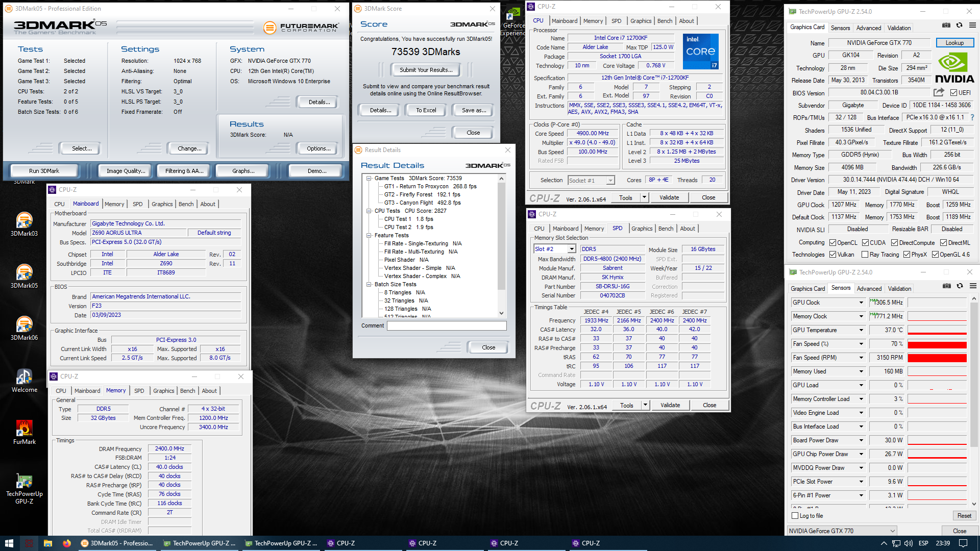This screenshot has width=980, height=551.
Task: Click the Reset button in GPU-Z Sensors
Action: click(964, 516)
